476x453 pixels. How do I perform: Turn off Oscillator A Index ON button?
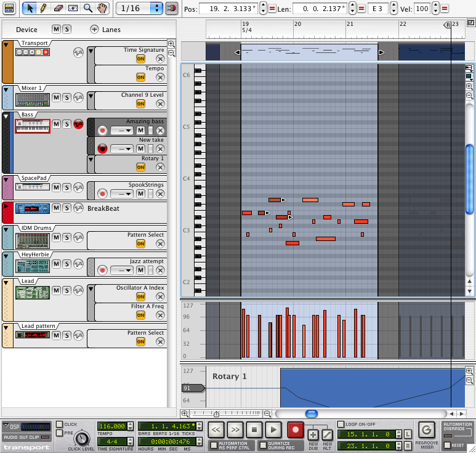point(140,296)
